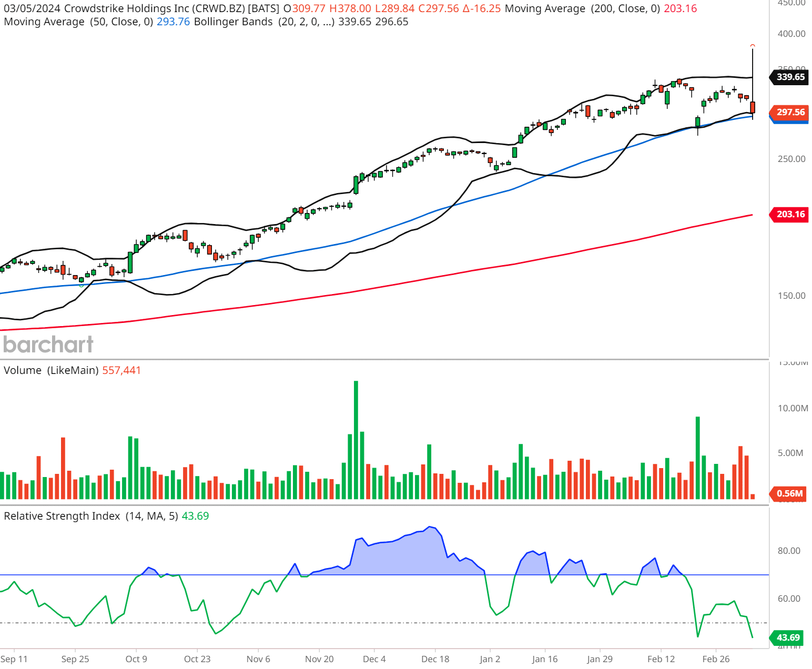
Task: Select the 'Bollinger Bands (20, 2, 0, ...)' legend
Action: 265,22
